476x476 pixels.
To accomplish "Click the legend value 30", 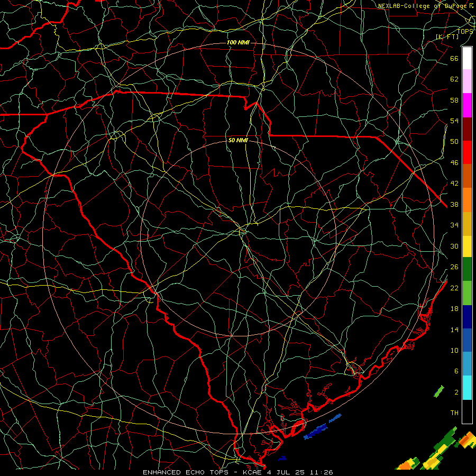I will 454,246.
